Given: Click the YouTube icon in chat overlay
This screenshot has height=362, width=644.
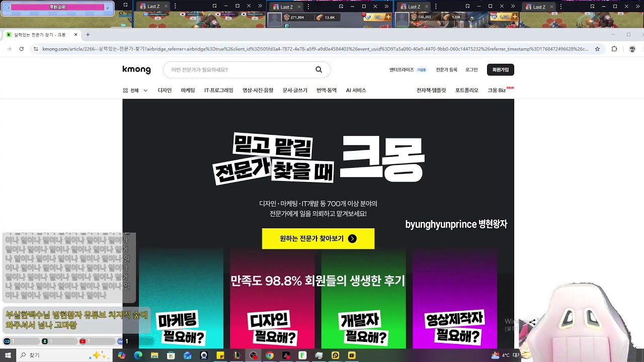Looking at the screenshot, I should [83, 341].
